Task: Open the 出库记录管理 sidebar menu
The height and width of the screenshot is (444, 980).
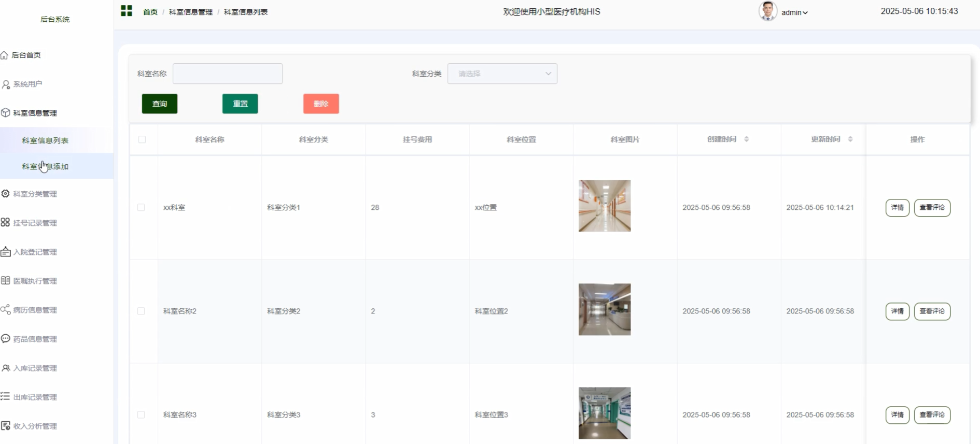Action: 35,397
